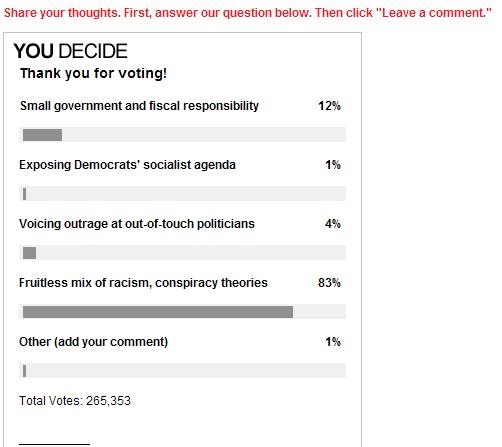Screen dimensions: 502x447
Task: Click 'Other (add your comment)' option
Action: (94, 342)
